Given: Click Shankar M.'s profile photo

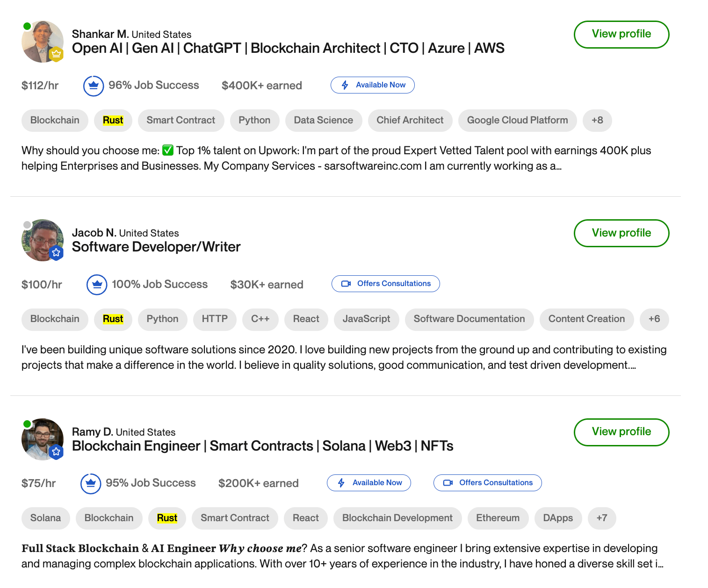Looking at the screenshot, I should point(42,42).
